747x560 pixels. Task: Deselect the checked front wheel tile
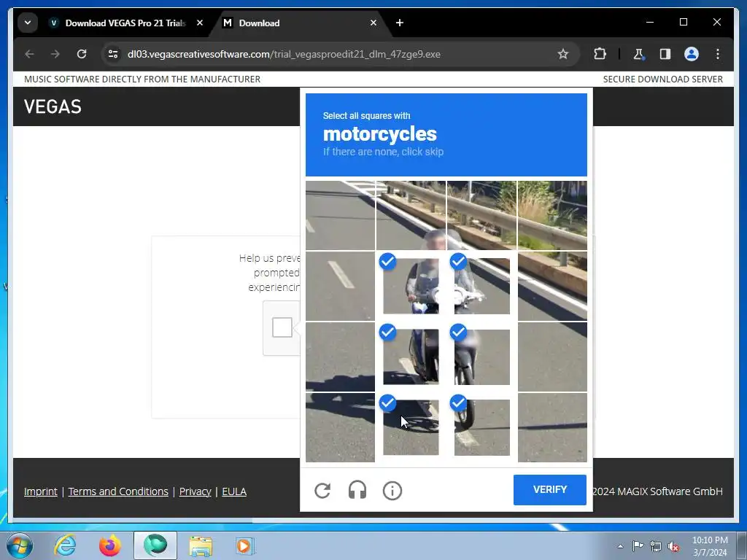(481, 427)
